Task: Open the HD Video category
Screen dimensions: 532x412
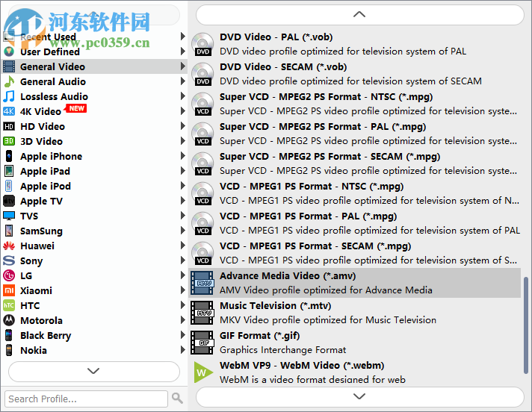Action: [95, 126]
